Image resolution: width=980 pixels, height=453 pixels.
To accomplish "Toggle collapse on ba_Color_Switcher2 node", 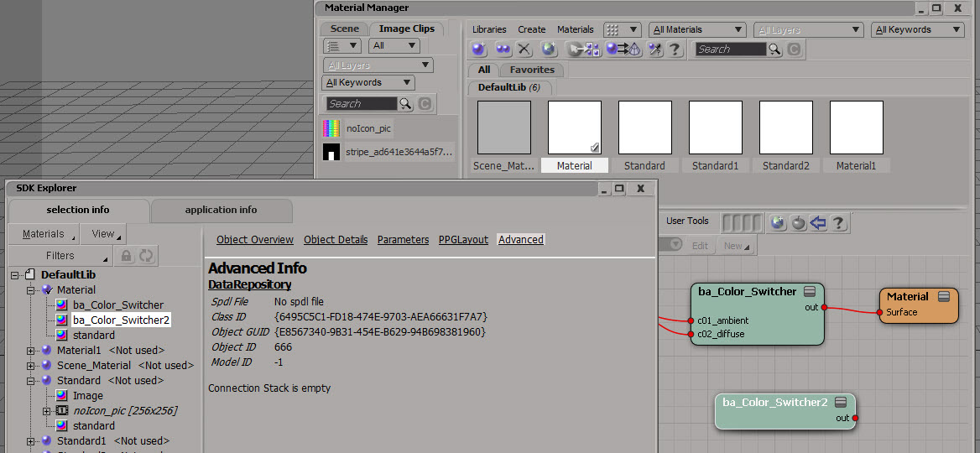I will coord(841,403).
